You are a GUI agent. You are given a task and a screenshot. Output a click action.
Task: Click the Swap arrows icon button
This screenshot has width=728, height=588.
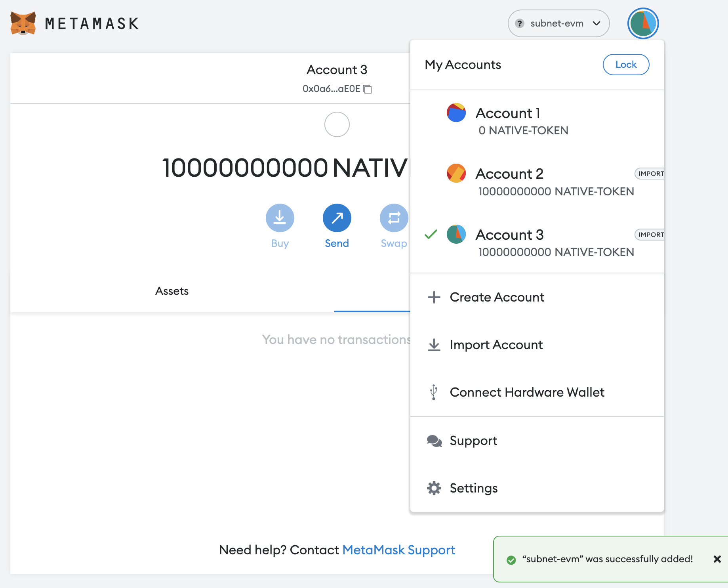click(x=394, y=218)
